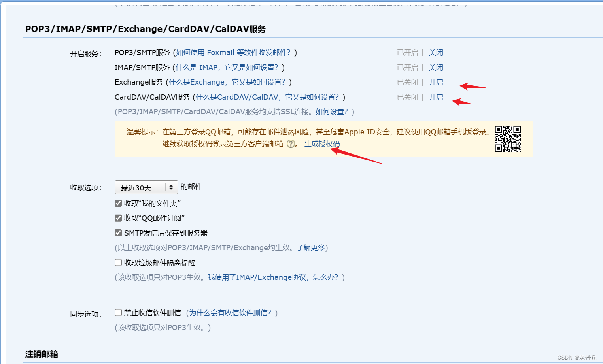Click 生成授权码 link
Screen dimensions: 603x364
click(x=322, y=144)
